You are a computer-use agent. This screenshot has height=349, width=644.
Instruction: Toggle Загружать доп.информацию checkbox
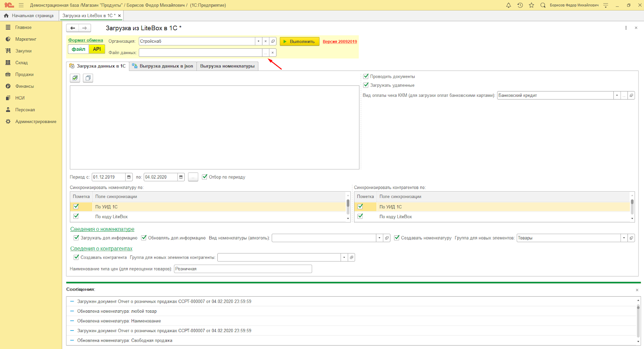[x=76, y=238]
